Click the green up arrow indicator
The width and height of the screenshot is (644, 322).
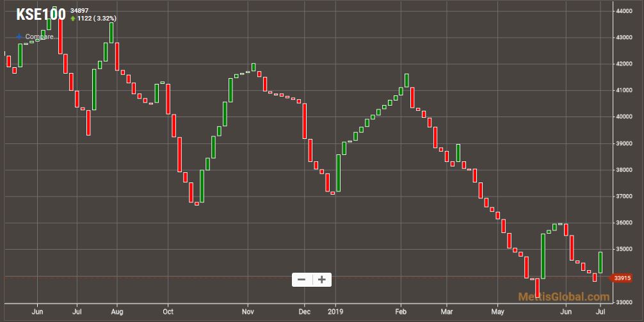[x=73, y=19]
